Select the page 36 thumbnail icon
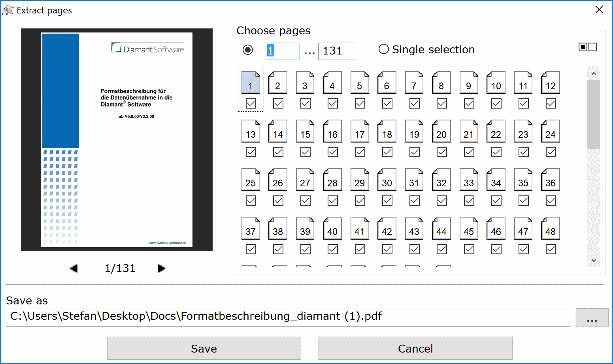This screenshot has width=613, height=364. tap(550, 180)
